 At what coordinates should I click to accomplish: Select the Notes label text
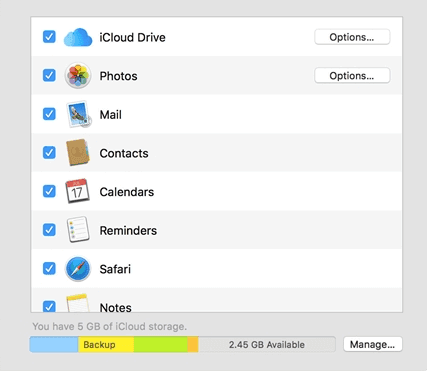115,307
